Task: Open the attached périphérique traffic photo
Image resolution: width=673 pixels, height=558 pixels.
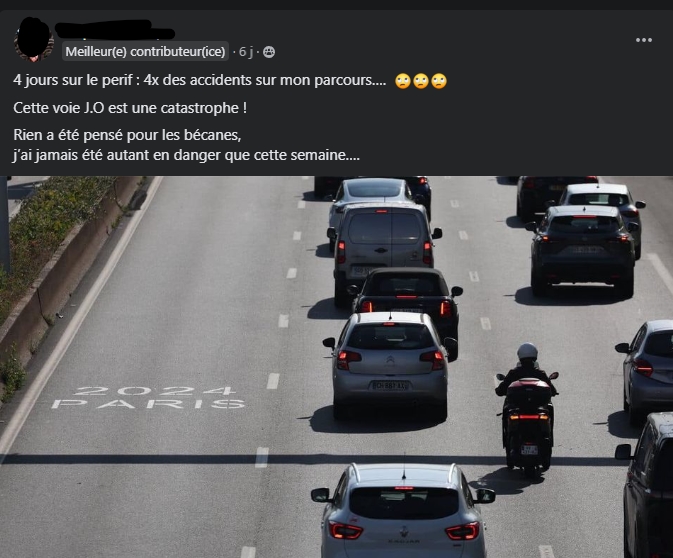Action: (x=336, y=367)
